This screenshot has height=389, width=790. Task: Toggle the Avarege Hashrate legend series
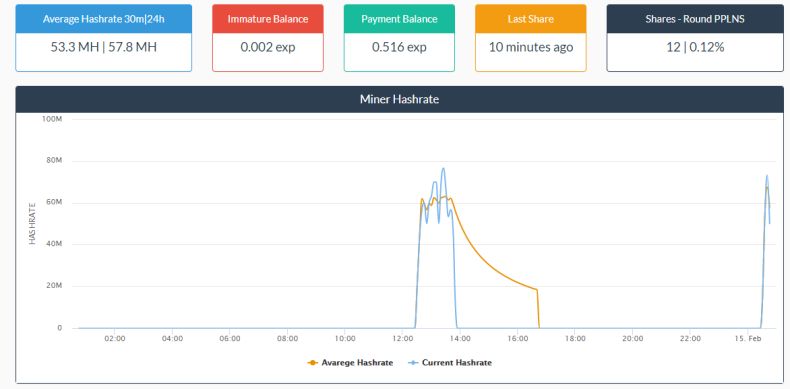tap(350, 363)
